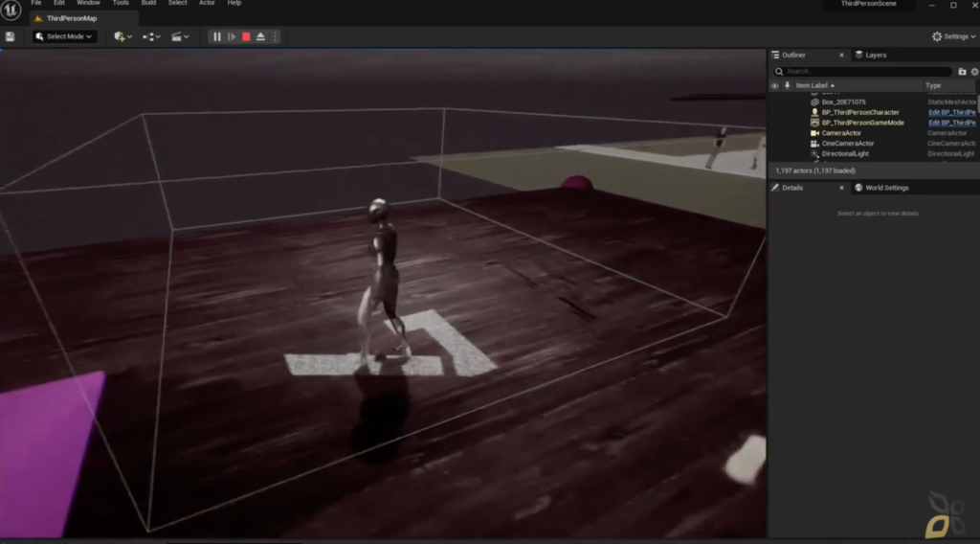Click the Outliner search field
The height and width of the screenshot is (544, 980).
click(862, 71)
